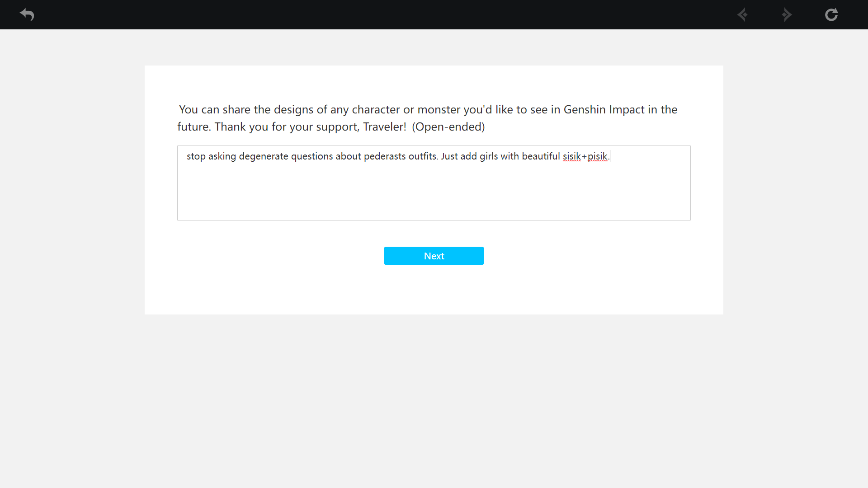868x488 pixels.
Task: Click the Next button
Action: pyautogui.click(x=434, y=256)
